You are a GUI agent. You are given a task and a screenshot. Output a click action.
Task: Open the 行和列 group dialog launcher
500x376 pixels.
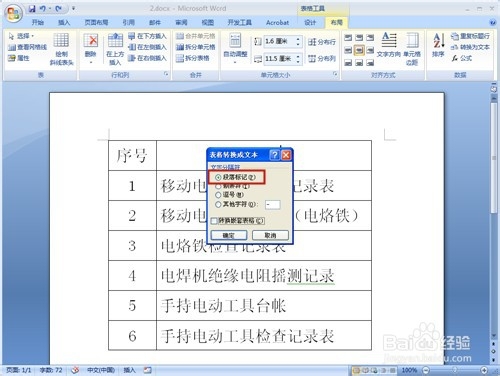tap(166, 74)
